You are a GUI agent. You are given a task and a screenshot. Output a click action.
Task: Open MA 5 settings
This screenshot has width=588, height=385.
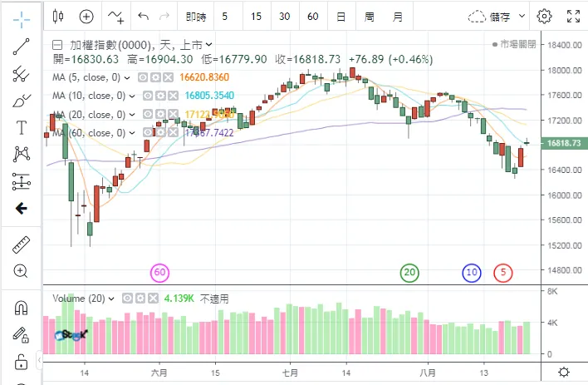pyautogui.click(x=155, y=78)
